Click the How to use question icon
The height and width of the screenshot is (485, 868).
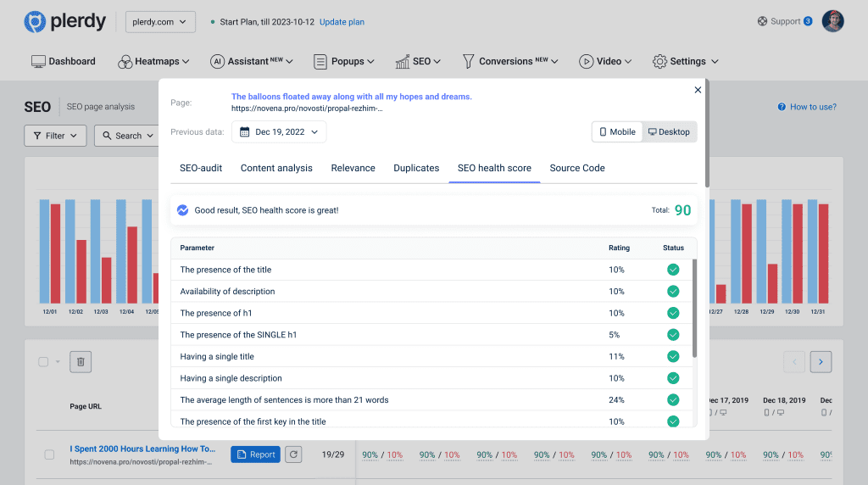(782, 107)
